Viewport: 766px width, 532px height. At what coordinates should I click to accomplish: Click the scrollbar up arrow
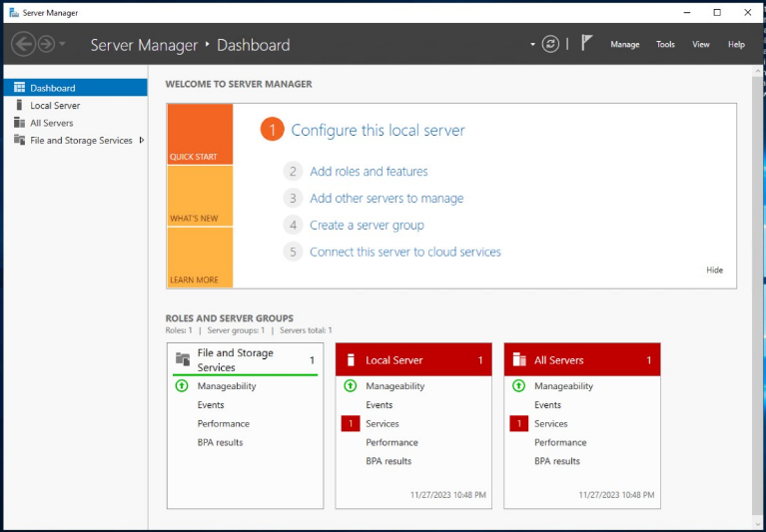click(x=757, y=71)
